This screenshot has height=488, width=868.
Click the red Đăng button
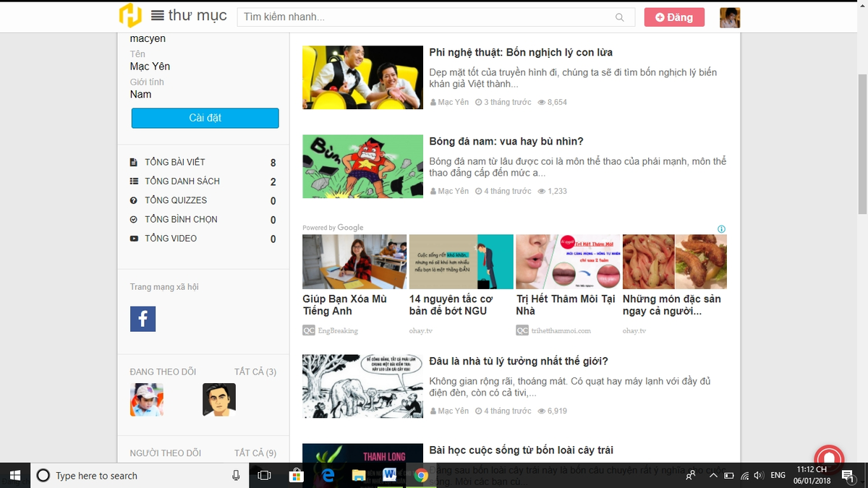[674, 17]
